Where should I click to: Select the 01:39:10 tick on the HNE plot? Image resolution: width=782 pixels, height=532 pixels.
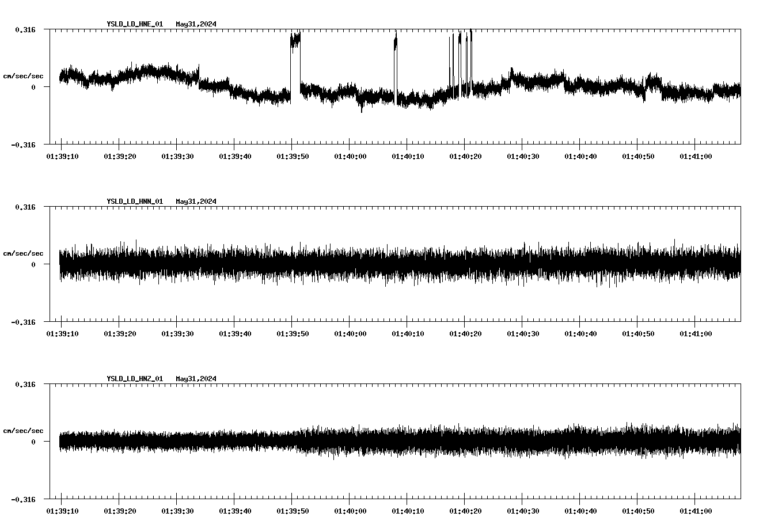click(63, 155)
